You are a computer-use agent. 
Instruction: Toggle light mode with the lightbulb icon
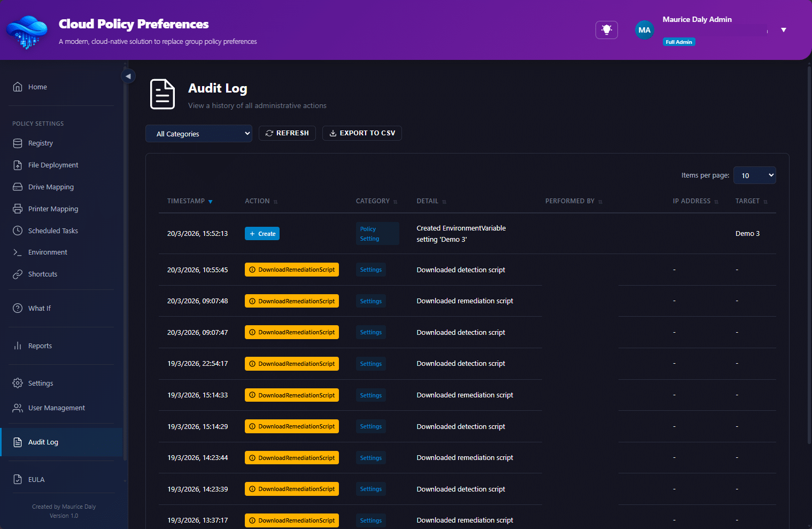(606, 30)
